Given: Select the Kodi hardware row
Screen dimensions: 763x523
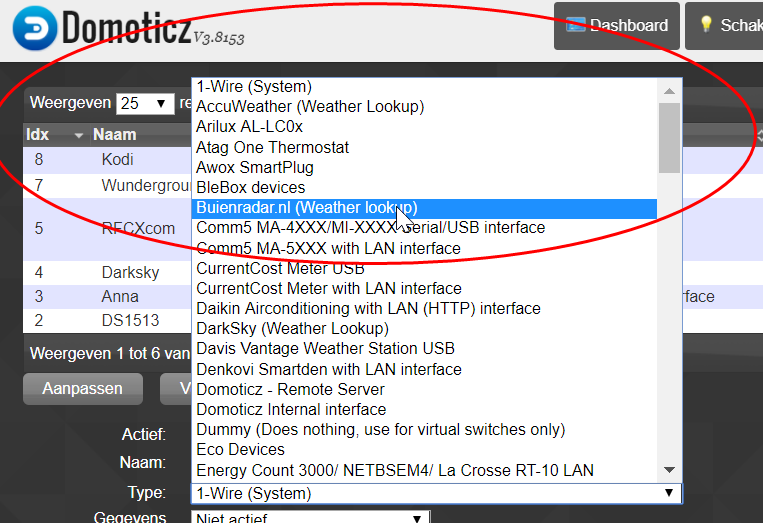Looking at the screenshot, I should click(108, 160).
